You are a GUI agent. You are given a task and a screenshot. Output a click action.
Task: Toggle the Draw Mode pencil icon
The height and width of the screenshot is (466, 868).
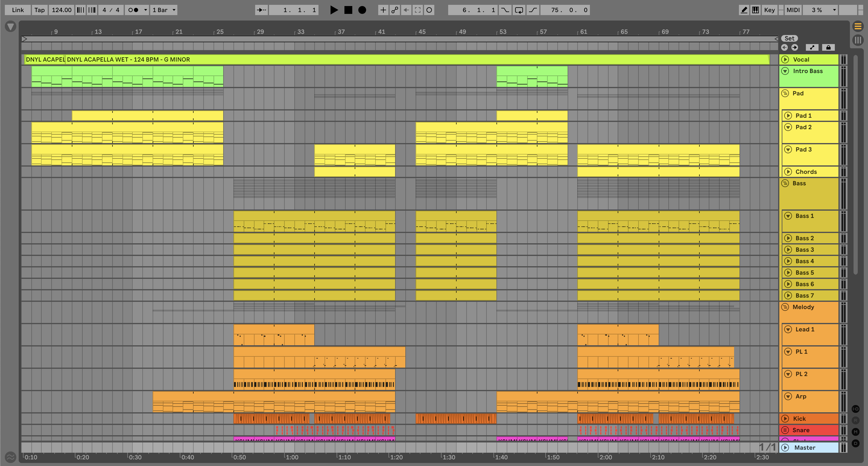[744, 10]
